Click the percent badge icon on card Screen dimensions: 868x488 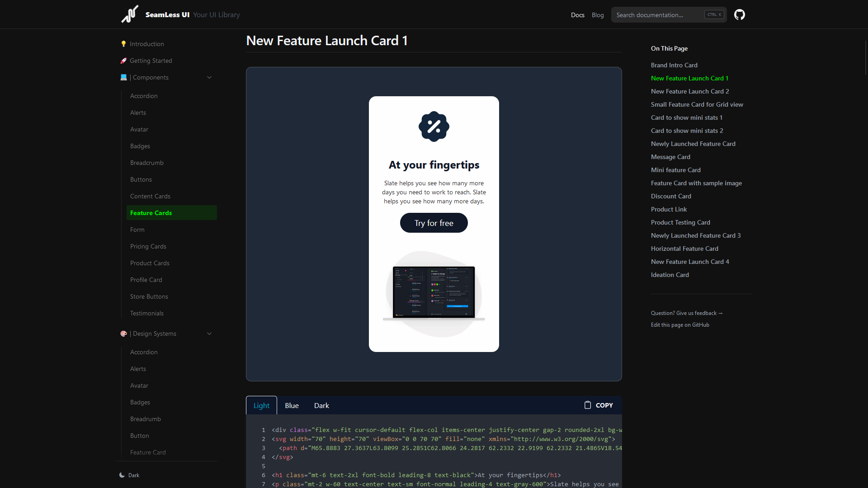point(434,127)
